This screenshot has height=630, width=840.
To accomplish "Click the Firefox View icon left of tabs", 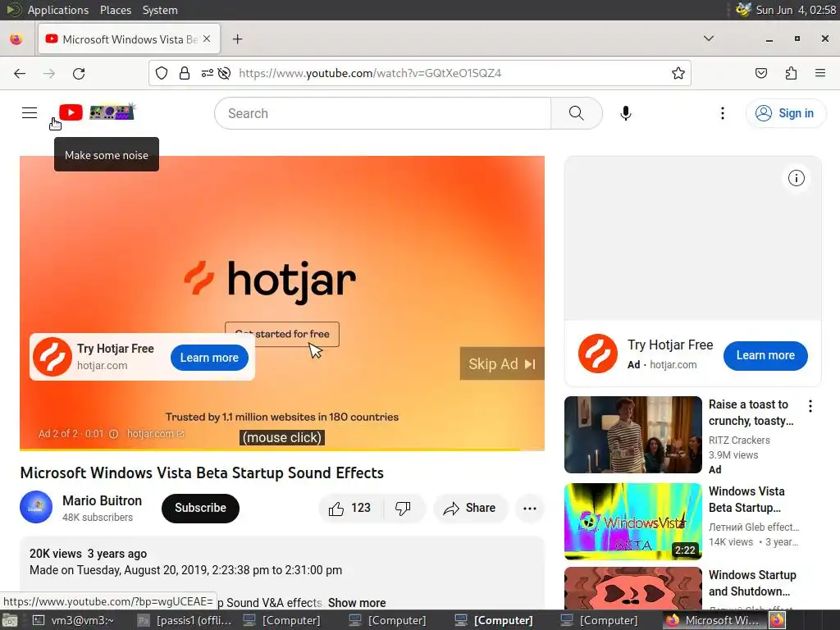I will (16, 39).
